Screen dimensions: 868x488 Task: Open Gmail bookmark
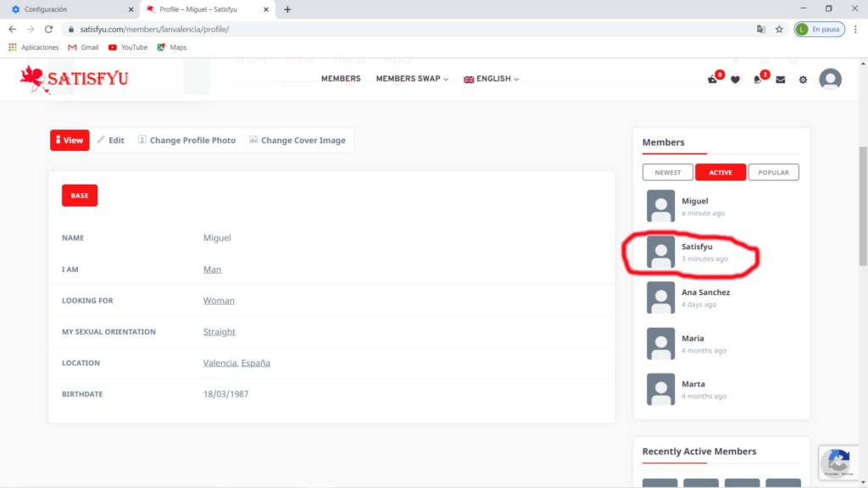[83, 47]
